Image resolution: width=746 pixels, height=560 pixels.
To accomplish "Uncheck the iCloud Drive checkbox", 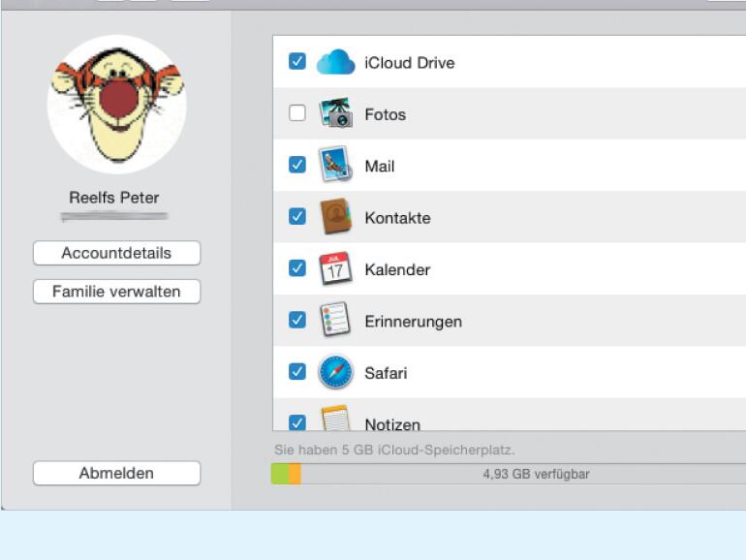I will 297,61.
